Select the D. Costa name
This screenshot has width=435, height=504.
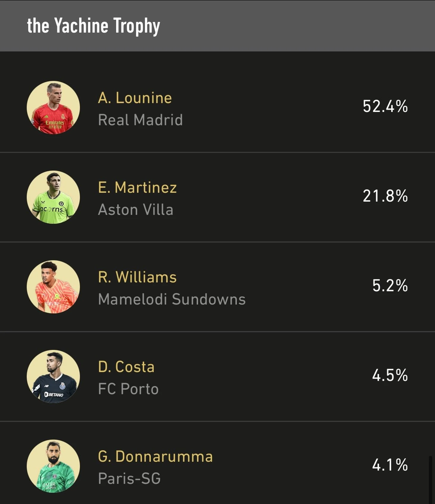pos(126,367)
